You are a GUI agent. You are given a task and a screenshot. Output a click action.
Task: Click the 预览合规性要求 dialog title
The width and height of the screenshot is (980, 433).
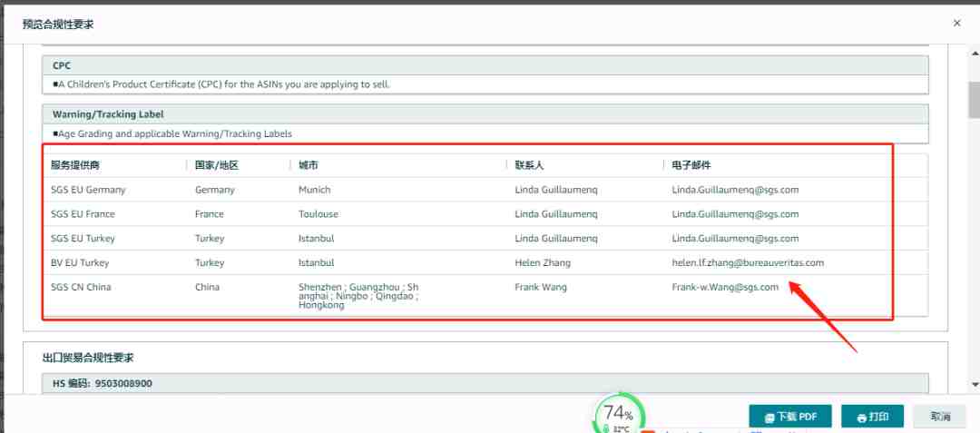point(58,25)
